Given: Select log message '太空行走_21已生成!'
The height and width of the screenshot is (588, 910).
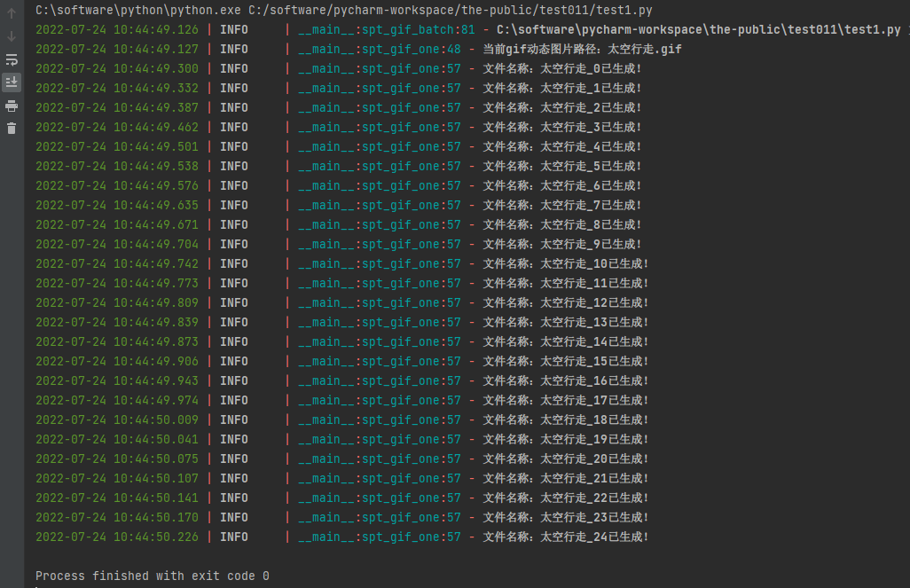Looking at the screenshot, I should click(x=594, y=478).
